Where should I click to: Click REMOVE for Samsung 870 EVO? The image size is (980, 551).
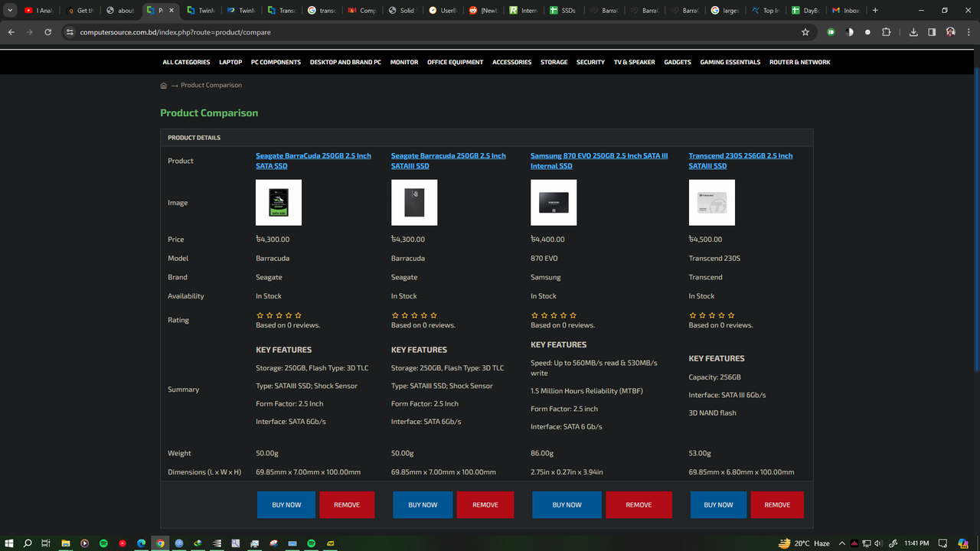[x=639, y=505]
